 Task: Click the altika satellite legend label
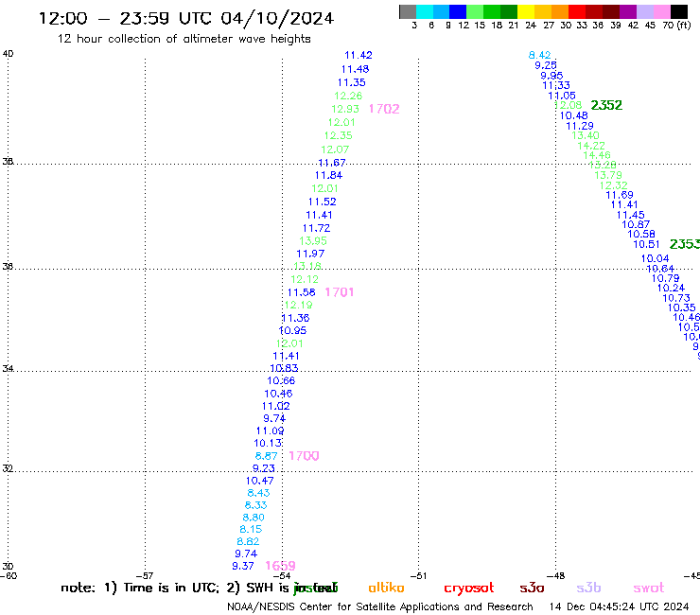[x=386, y=588]
